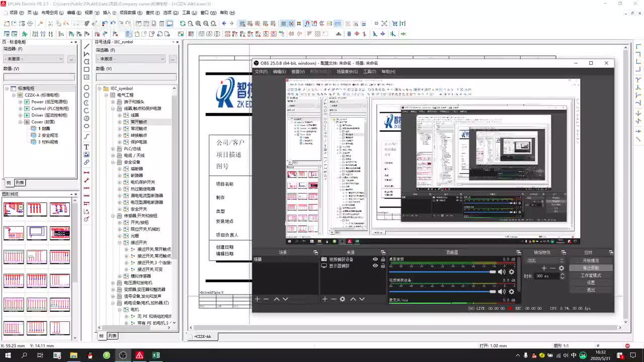Mute the 桌面音频 speaker toggle
Image resolution: width=644 pixels, height=362 pixels.
[502, 272]
